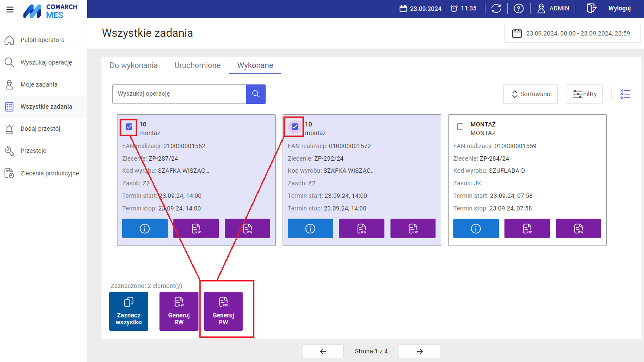Click Termin stop 23.09.24, 07:58 text
The width and height of the screenshot is (644, 362).
492,208
